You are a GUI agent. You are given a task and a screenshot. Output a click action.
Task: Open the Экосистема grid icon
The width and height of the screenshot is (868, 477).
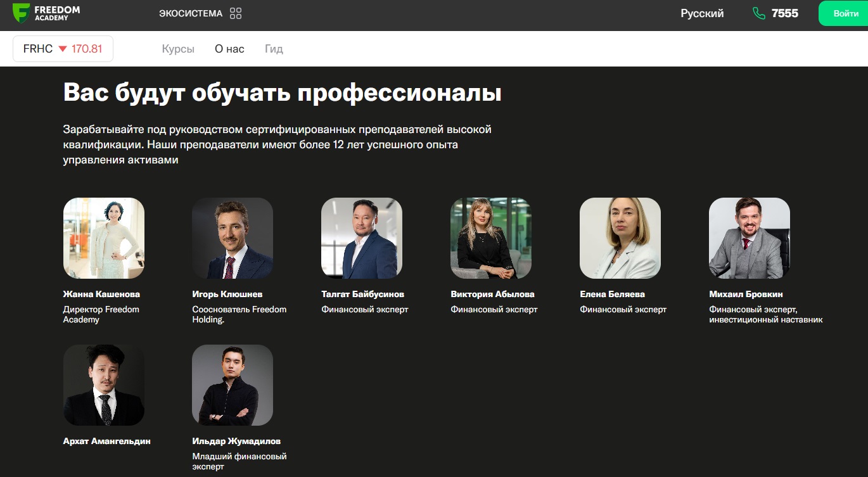tap(235, 13)
